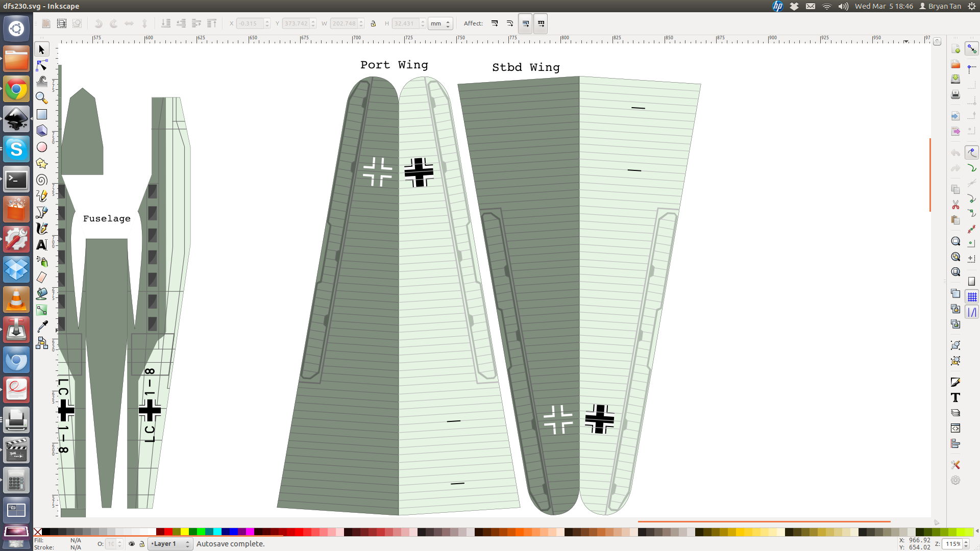The image size is (980, 551).
Task: Open the XML editor dialog
Action: pos(955,428)
